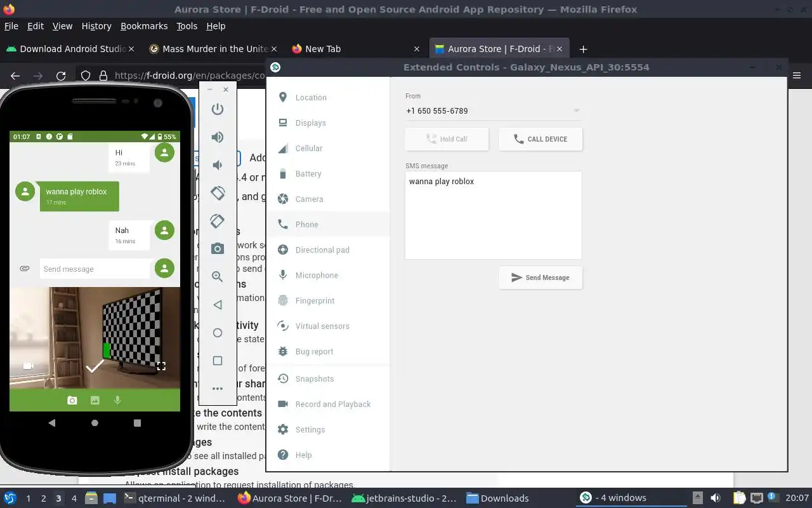Open Record and Playback section

pyautogui.click(x=328, y=404)
